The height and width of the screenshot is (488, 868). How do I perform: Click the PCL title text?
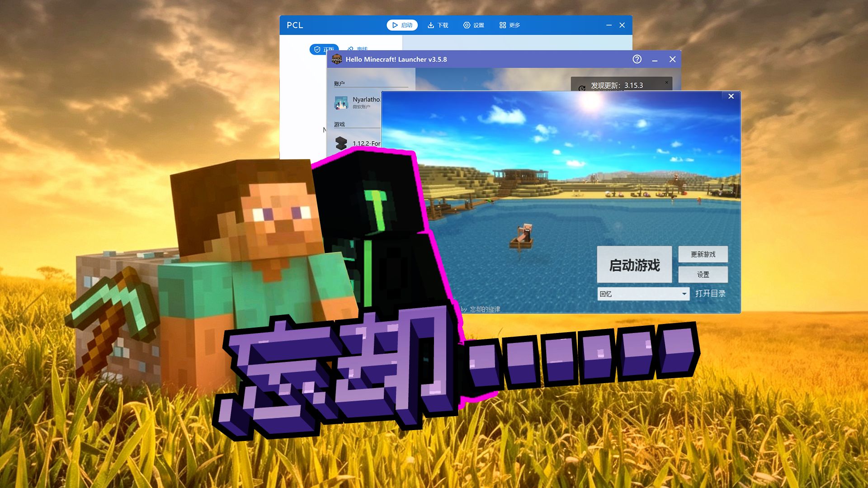pos(295,25)
